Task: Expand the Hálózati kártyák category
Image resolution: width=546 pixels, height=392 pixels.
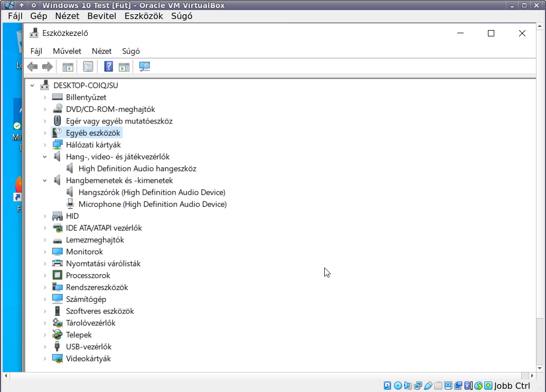Action: [44, 145]
